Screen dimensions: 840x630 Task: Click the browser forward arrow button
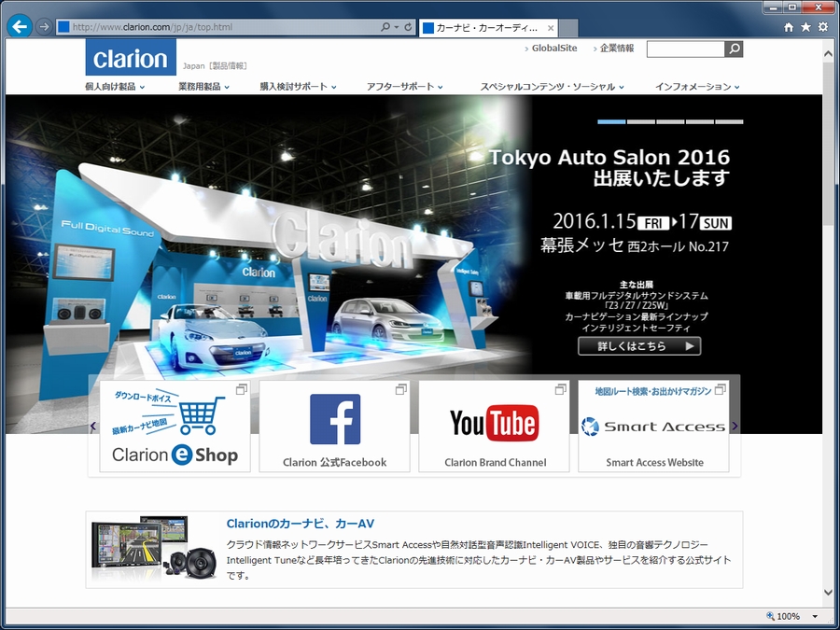click(44, 26)
